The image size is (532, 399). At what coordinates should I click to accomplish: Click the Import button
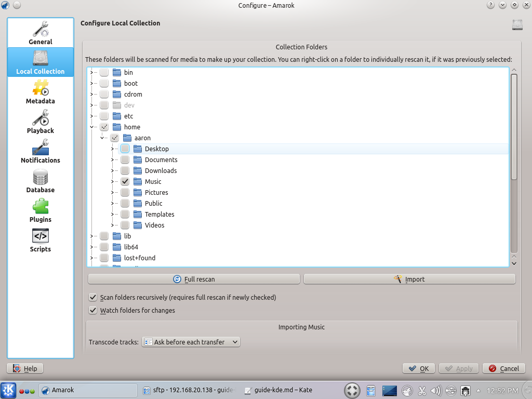[409, 279]
